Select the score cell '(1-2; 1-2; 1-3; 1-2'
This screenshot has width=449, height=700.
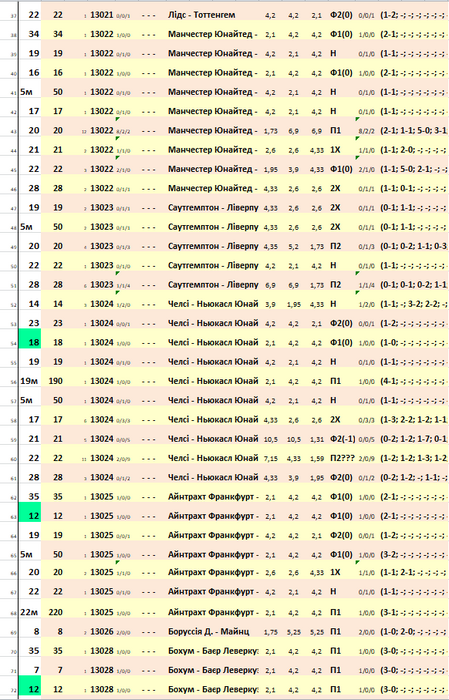(413, 458)
